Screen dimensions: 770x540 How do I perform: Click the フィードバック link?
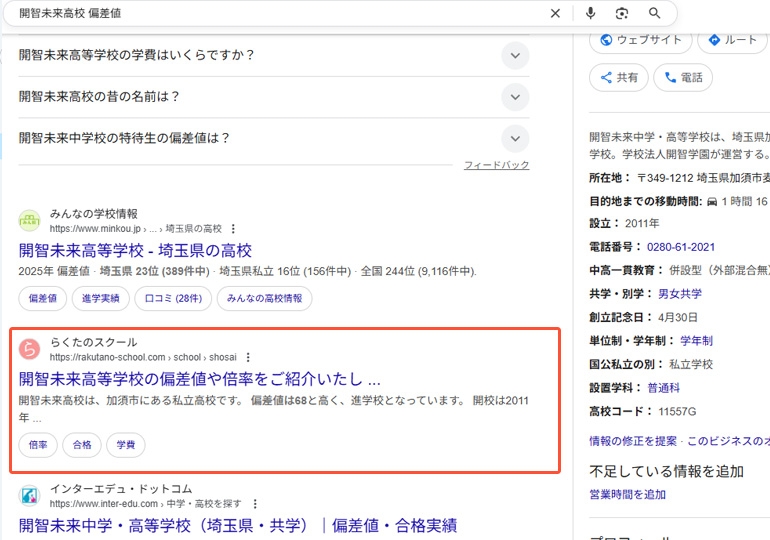click(x=496, y=165)
